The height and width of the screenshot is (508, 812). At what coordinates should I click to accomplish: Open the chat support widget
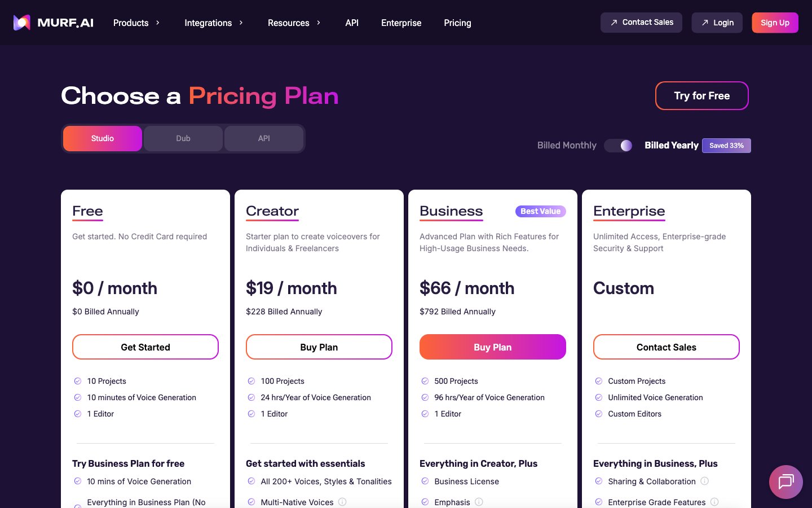[785, 481]
